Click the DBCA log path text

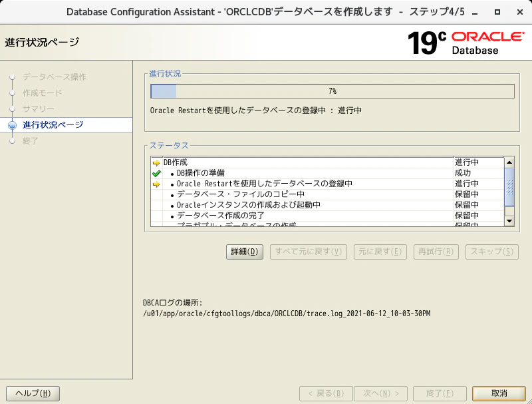[287, 313]
